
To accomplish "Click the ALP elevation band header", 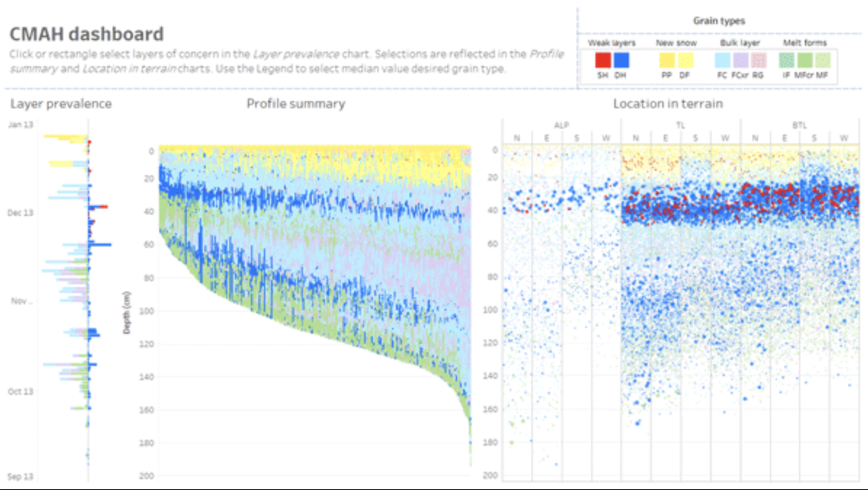I will pyautogui.click(x=561, y=125).
